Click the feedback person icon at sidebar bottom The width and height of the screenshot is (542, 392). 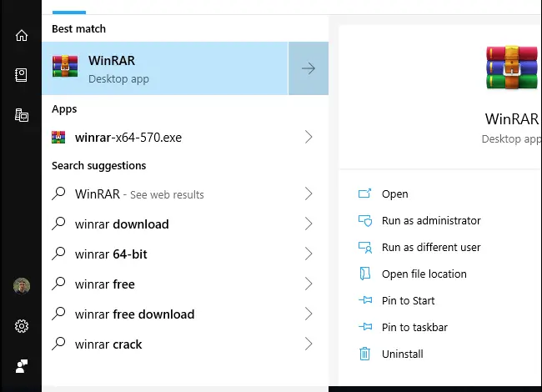pyautogui.click(x=21, y=365)
